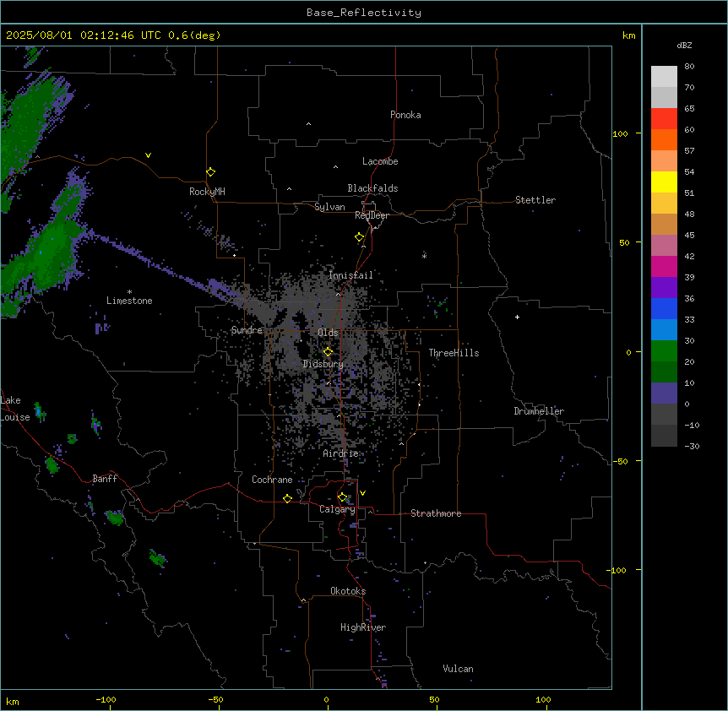Click the Ponoka label on map
This screenshot has width=728, height=711.
[405, 115]
